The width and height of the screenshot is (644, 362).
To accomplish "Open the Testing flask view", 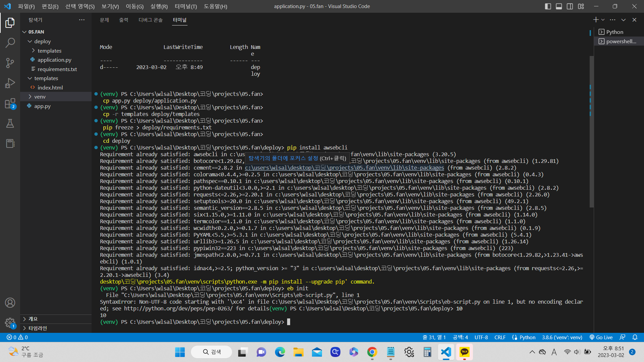I will [10, 123].
